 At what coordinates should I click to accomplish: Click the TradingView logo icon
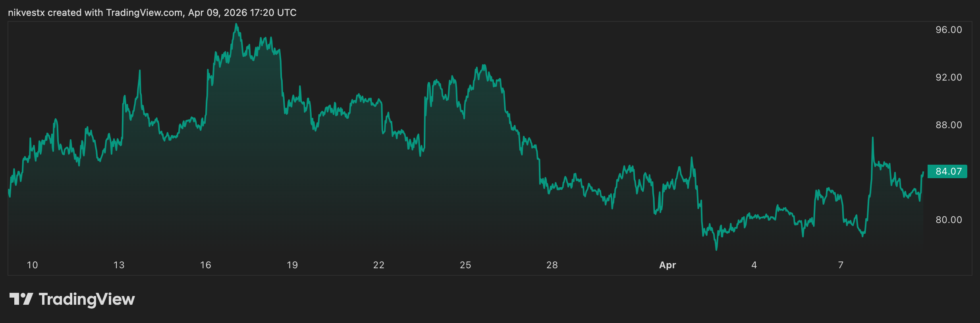21,299
